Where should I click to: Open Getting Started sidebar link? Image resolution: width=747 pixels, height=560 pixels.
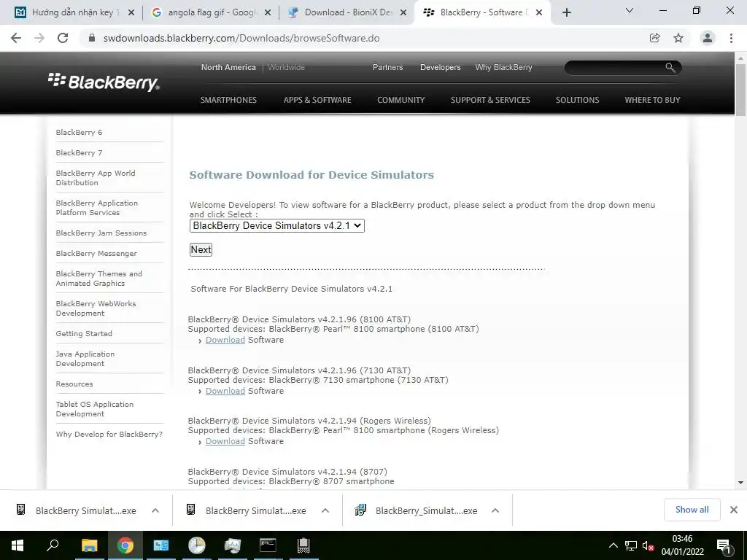click(84, 334)
